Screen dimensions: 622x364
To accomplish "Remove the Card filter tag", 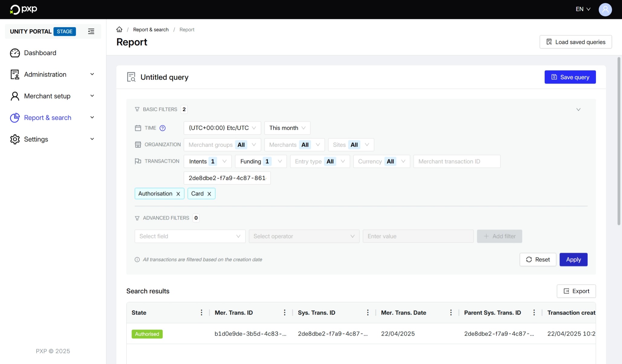I will pos(209,194).
